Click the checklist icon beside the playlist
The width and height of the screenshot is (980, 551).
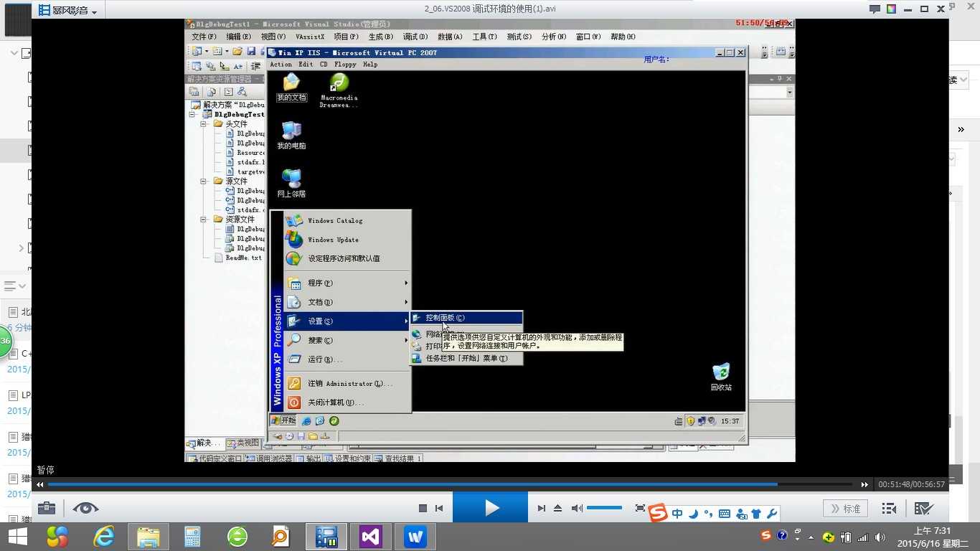923,509
